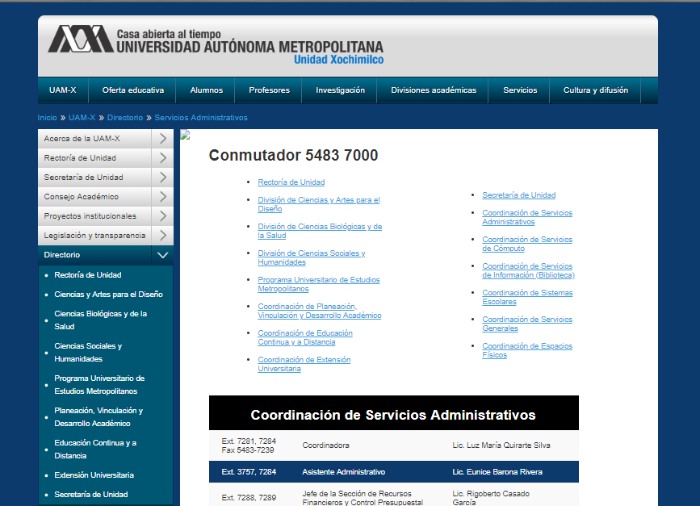
Task: Click the Directorio breadcrumb link
Action: coord(125,117)
